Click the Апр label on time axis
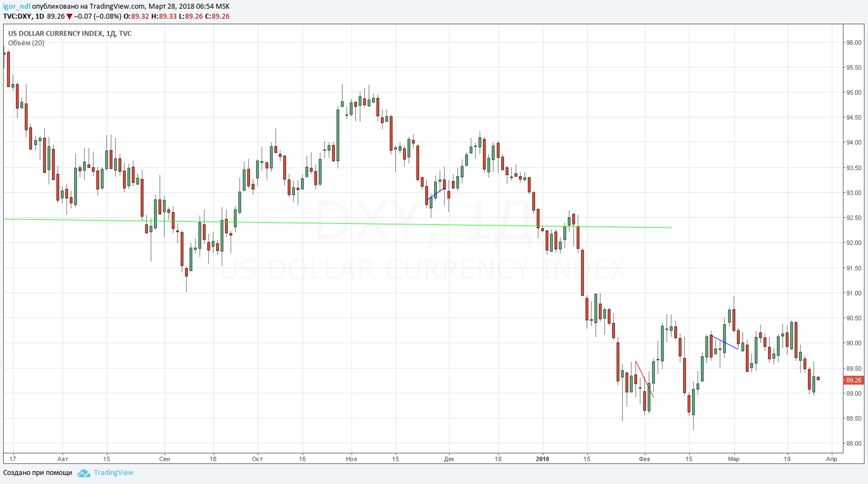The height and width of the screenshot is (484, 868). (x=831, y=459)
